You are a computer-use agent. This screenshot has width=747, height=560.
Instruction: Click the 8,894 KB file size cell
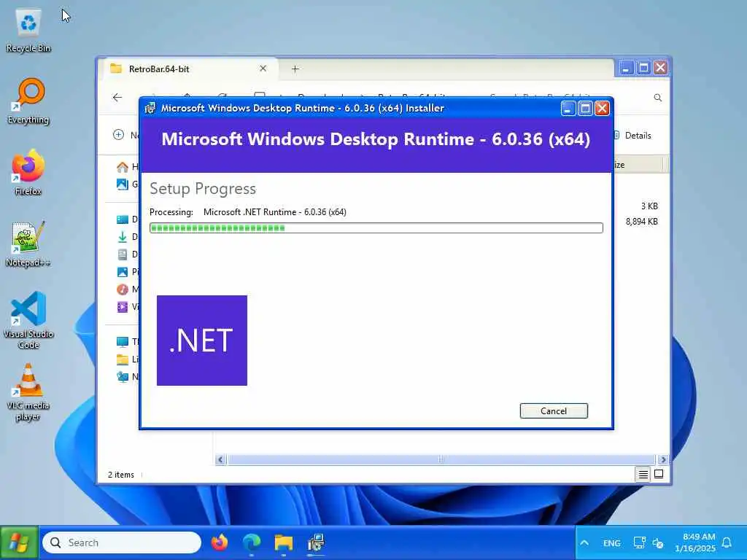tap(642, 222)
